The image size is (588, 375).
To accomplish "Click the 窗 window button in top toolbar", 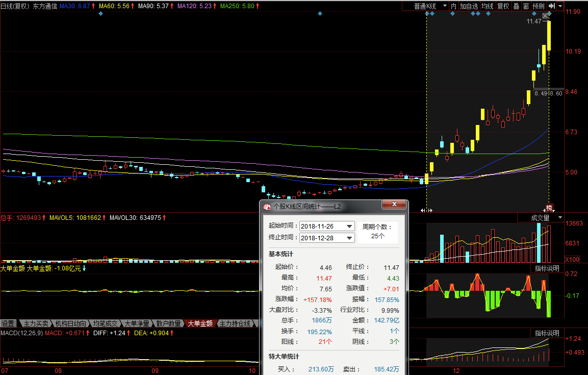I will [526, 6].
